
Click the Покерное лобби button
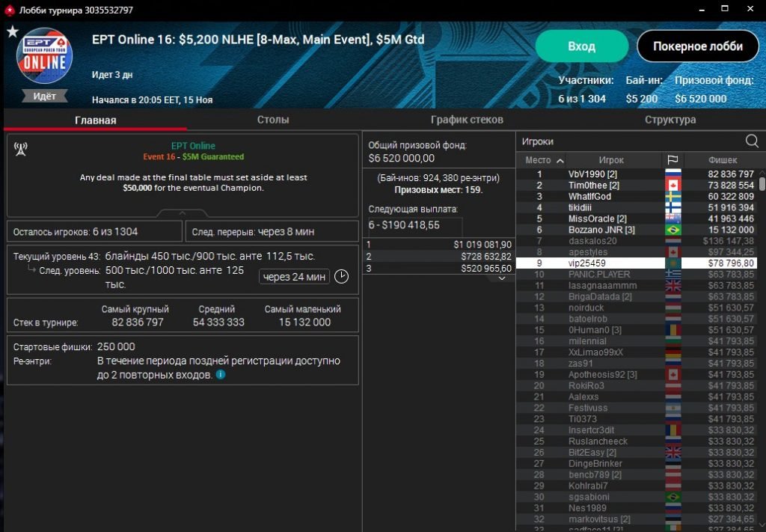697,46
